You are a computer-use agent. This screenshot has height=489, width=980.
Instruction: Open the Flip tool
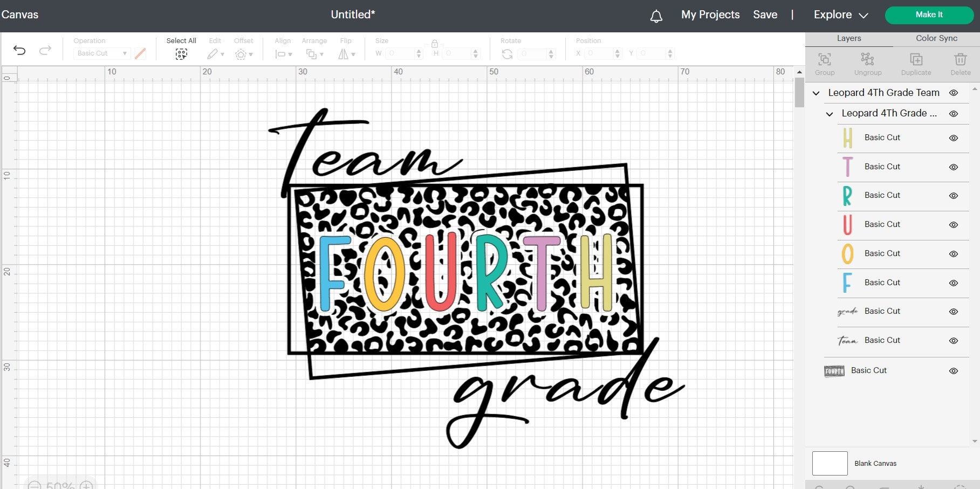point(345,53)
